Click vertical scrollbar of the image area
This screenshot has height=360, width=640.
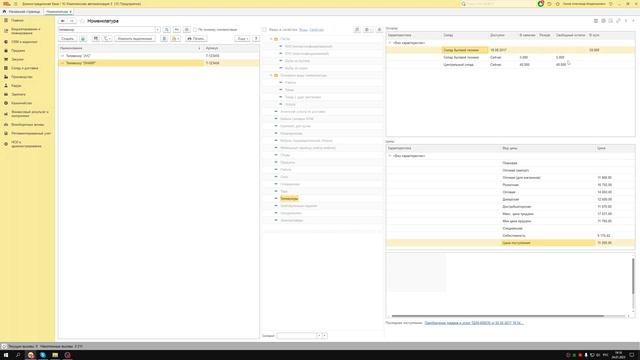point(633,276)
